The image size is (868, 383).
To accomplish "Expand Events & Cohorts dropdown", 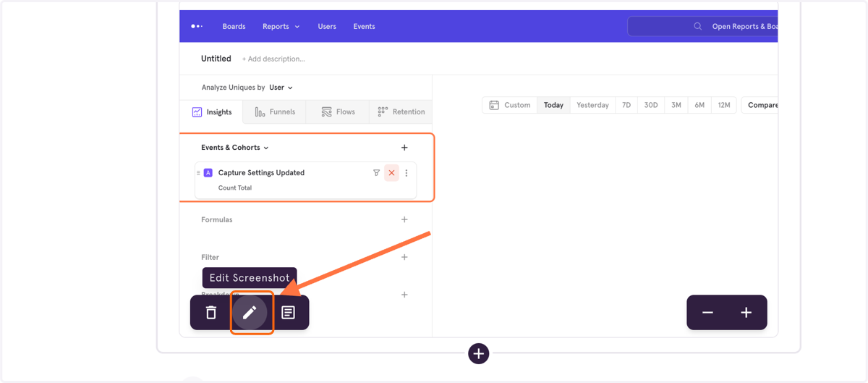I will pyautogui.click(x=235, y=148).
